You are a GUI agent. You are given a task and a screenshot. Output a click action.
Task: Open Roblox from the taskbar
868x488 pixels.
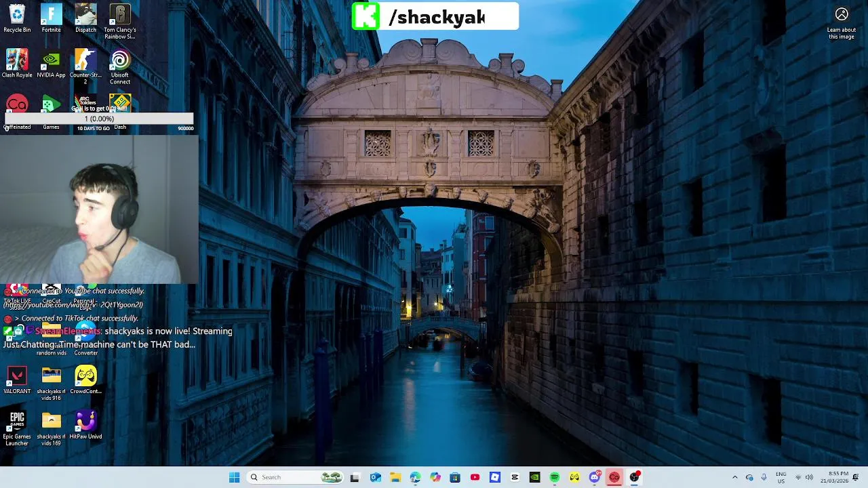[x=495, y=477]
